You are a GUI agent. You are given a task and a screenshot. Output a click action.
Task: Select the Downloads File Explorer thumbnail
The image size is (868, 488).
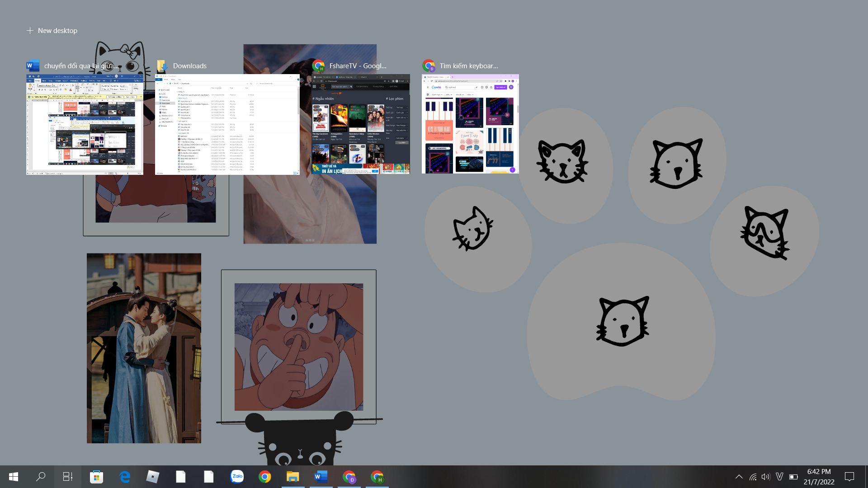227,124
